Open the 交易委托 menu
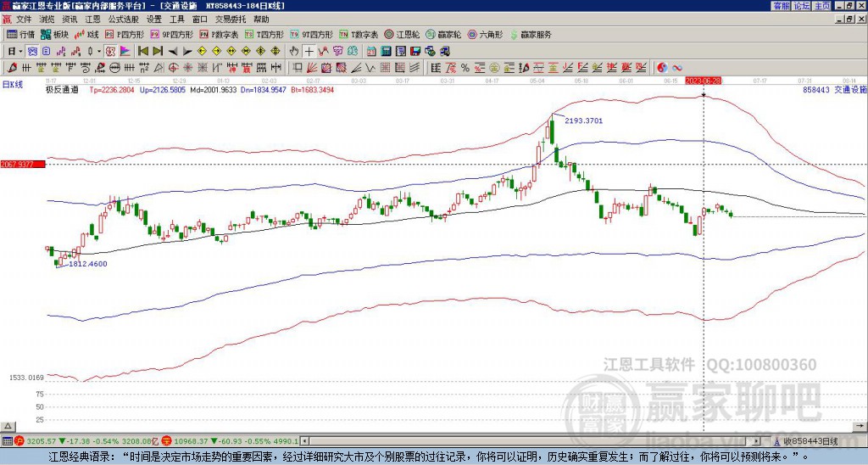This screenshot has height=465, width=868. click(231, 20)
